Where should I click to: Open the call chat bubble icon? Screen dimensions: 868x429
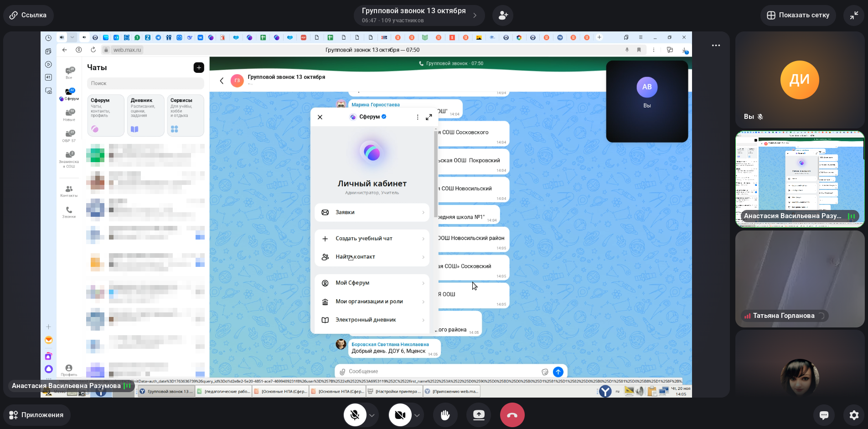tap(824, 415)
